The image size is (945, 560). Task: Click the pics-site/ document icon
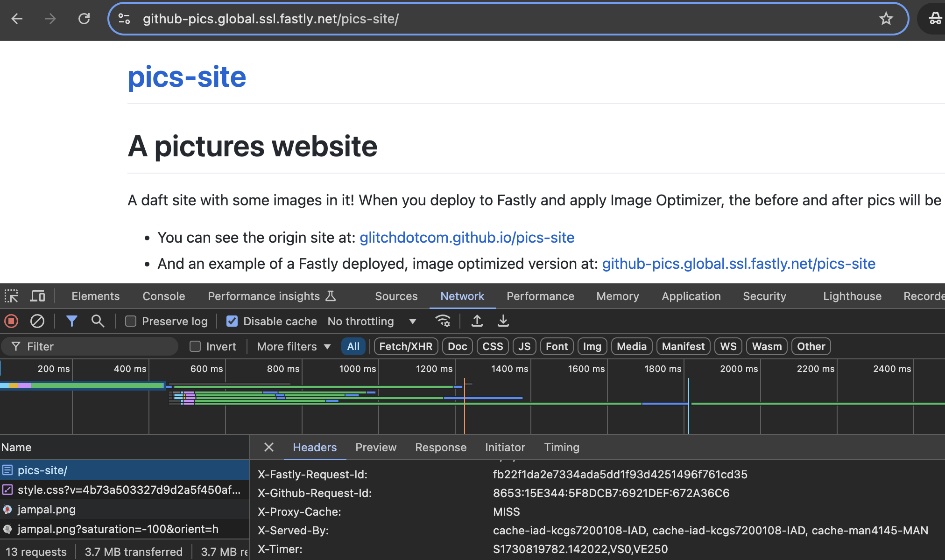pyautogui.click(x=7, y=470)
